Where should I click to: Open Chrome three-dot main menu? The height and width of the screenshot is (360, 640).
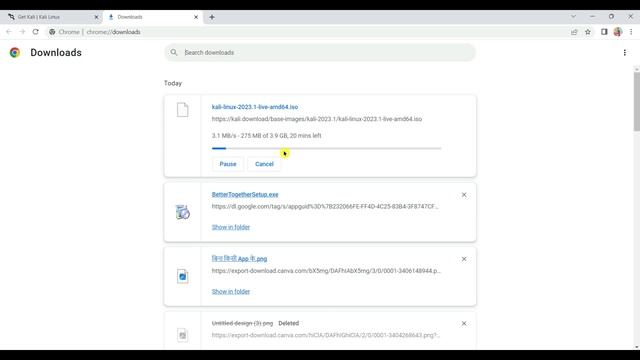point(631,32)
